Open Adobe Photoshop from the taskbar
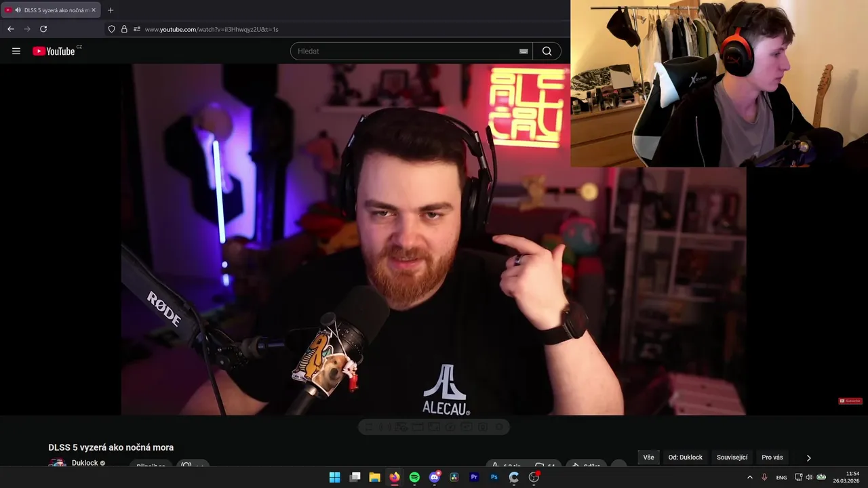 click(x=494, y=477)
